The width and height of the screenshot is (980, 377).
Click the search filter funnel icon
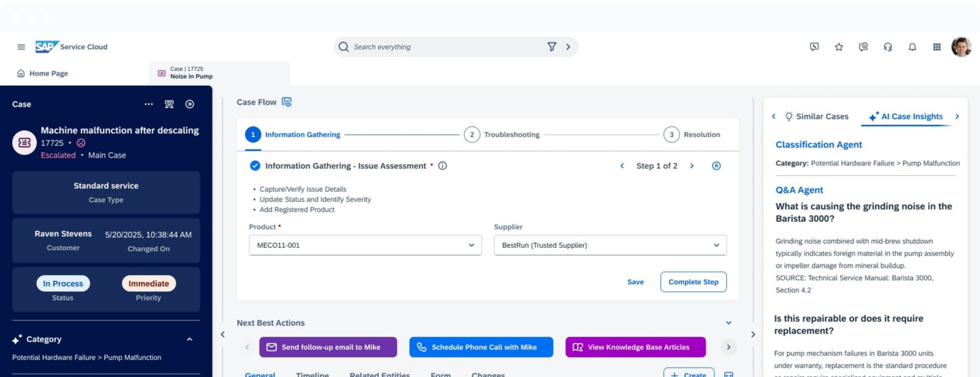click(x=552, y=47)
